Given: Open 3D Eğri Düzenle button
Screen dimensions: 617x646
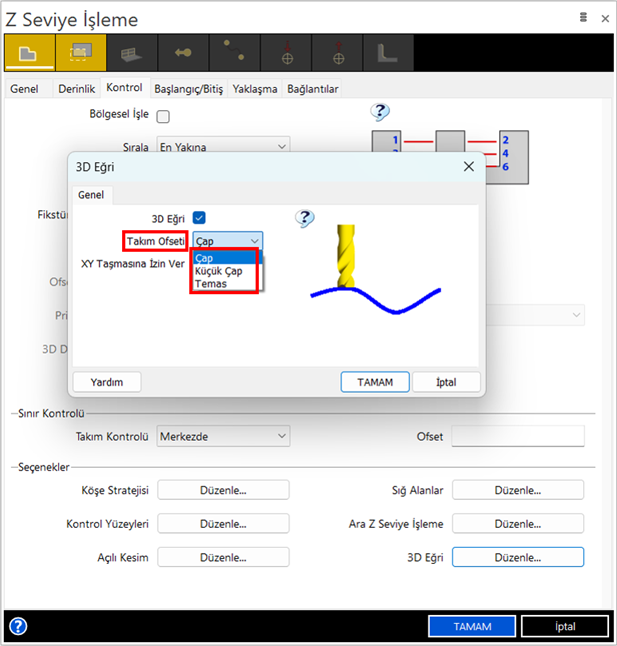Looking at the screenshot, I should click(518, 557).
